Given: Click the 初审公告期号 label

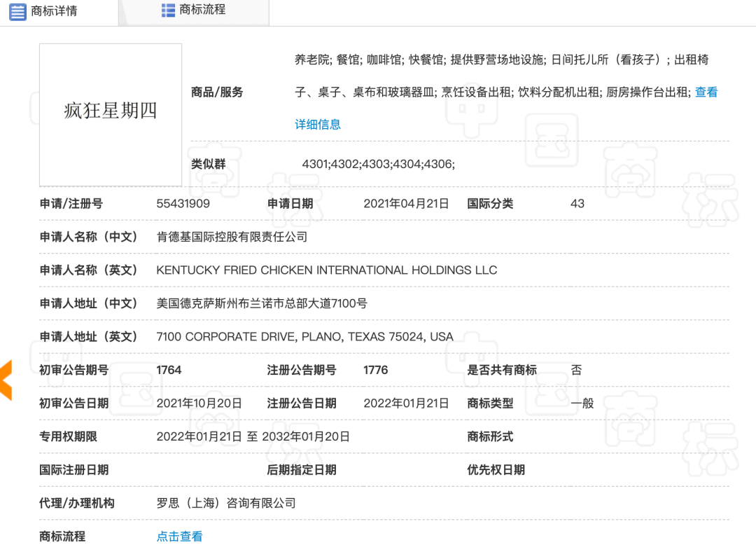Looking at the screenshot, I should (73, 370).
